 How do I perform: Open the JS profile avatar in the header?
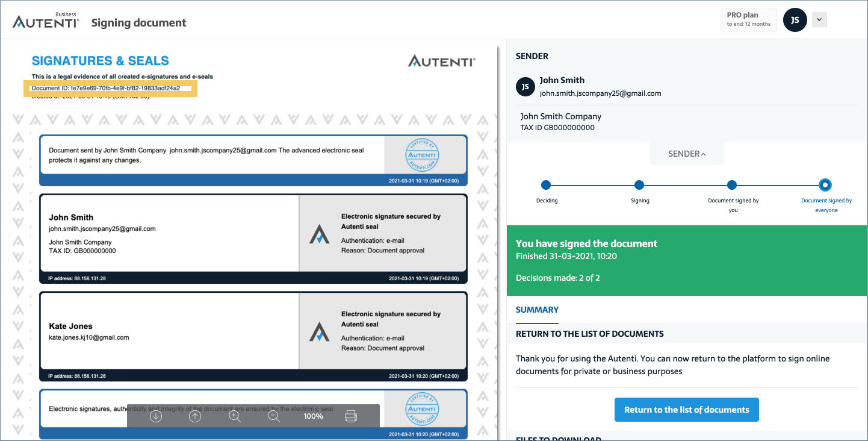[x=795, y=19]
